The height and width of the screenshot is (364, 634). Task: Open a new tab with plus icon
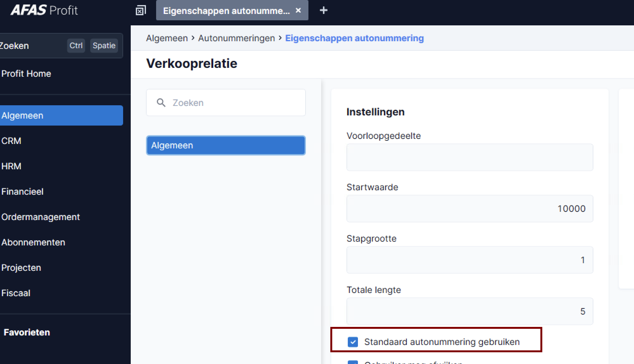[x=323, y=10]
